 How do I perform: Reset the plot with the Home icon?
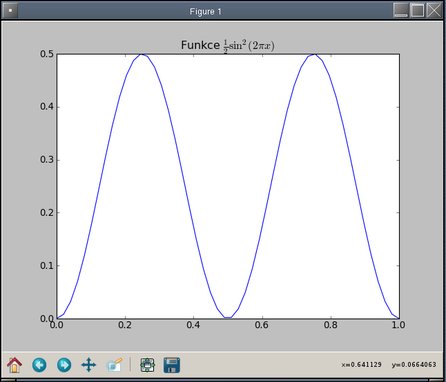pyautogui.click(x=14, y=365)
